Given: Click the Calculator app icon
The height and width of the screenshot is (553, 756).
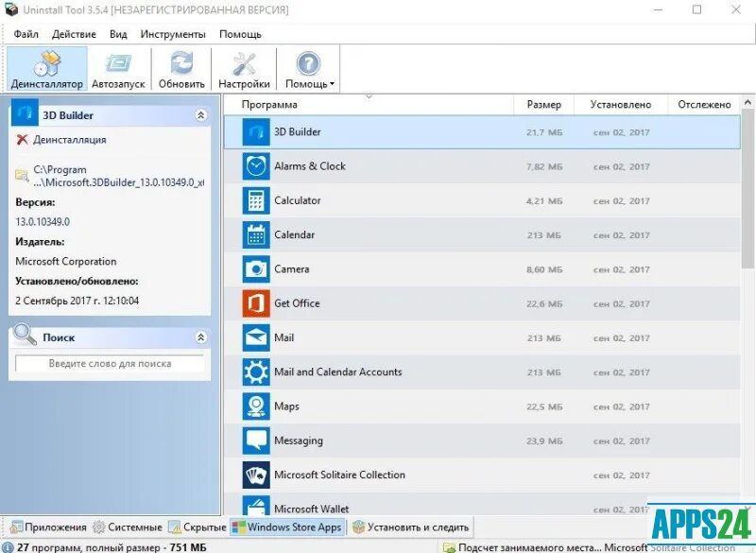Looking at the screenshot, I should pos(255,200).
